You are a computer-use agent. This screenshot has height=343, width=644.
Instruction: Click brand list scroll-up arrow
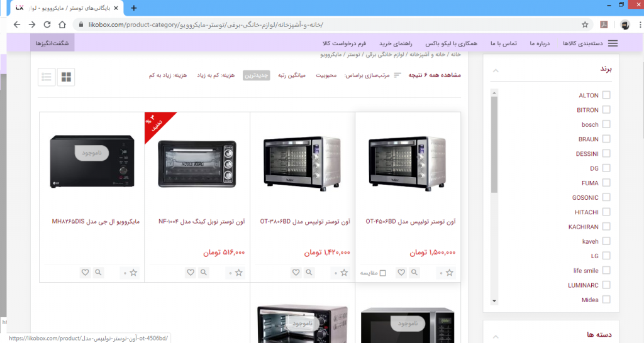pos(494,93)
